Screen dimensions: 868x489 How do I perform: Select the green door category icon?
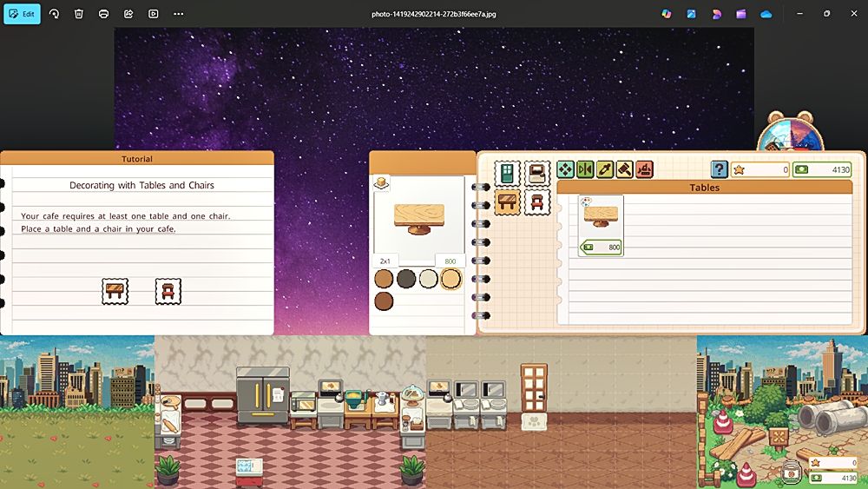pyautogui.click(x=507, y=174)
